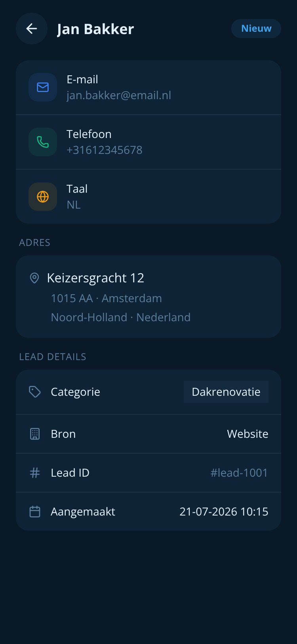Select the Bron Website row
The image size is (297, 644).
[x=148, y=434]
